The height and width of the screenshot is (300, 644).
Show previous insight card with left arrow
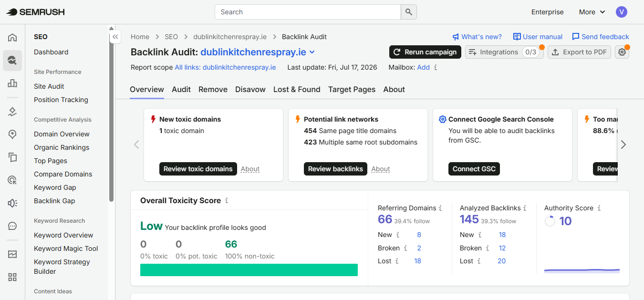click(136, 145)
